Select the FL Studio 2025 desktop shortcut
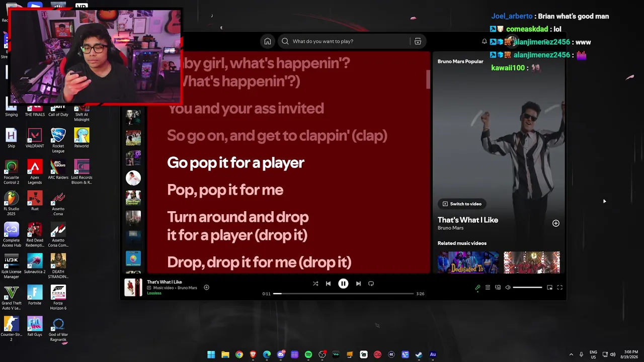The image size is (644, 362). [11, 204]
